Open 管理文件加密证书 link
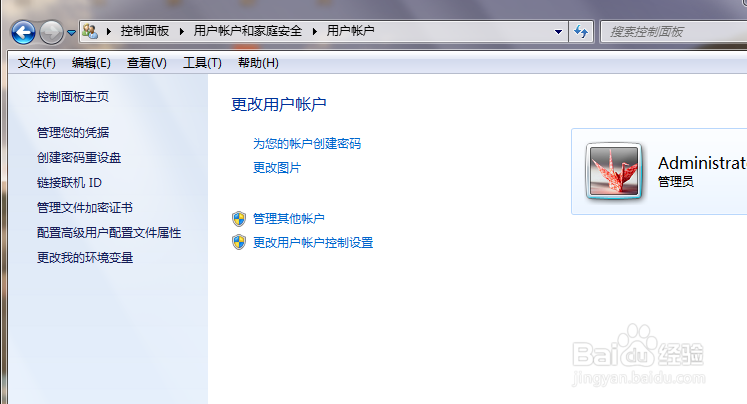The width and height of the screenshot is (747, 404). [x=85, y=208]
